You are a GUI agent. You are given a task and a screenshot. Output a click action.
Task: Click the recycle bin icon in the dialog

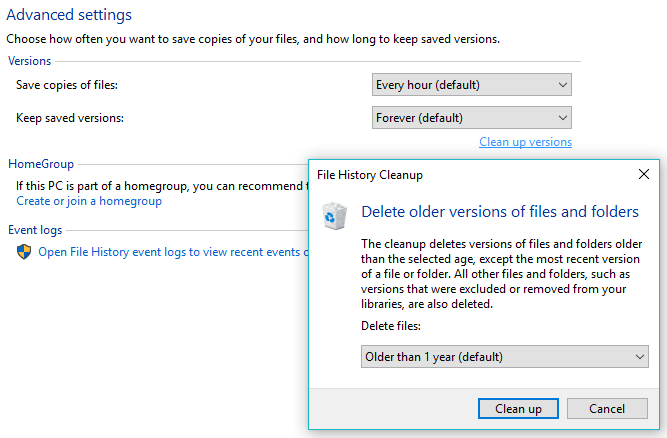tap(334, 216)
